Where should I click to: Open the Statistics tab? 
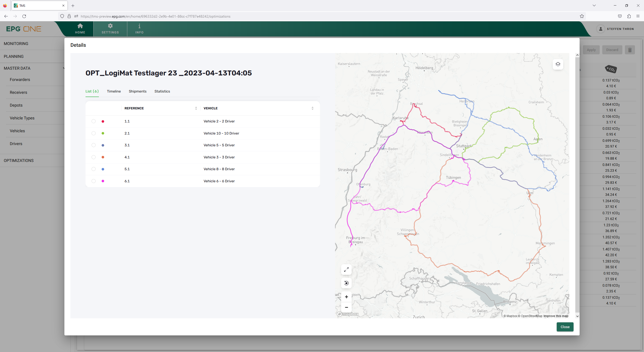tap(162, 91)
